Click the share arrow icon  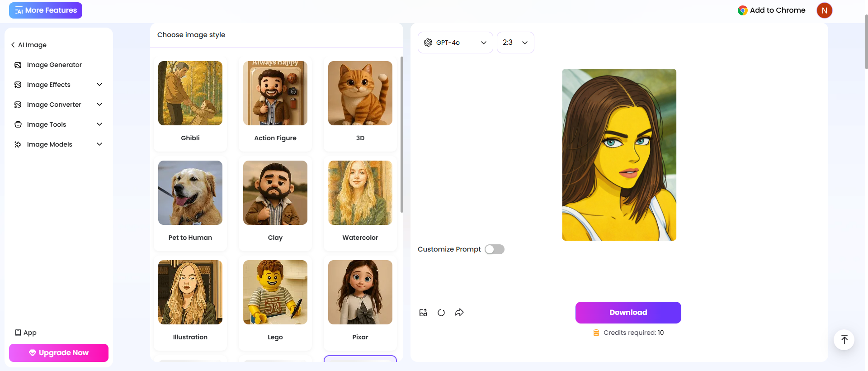(459, 313)
